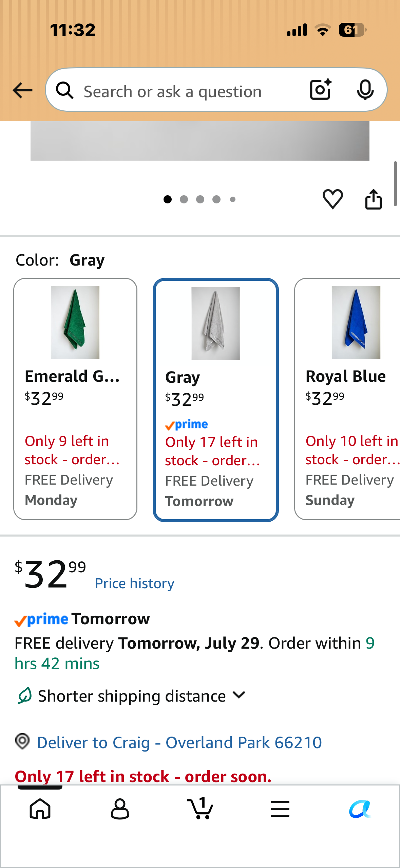Open the Price history link
400x868 pixels.
pyautogui.click(x=134, y=583)
